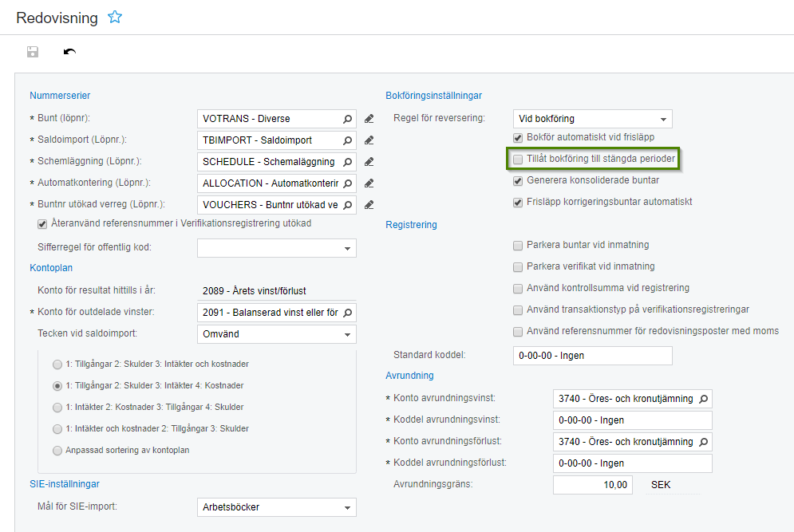Edit Automatkontering series pencil icon
Viewport: 794px width, 532px height.
(x=369, y=183)
